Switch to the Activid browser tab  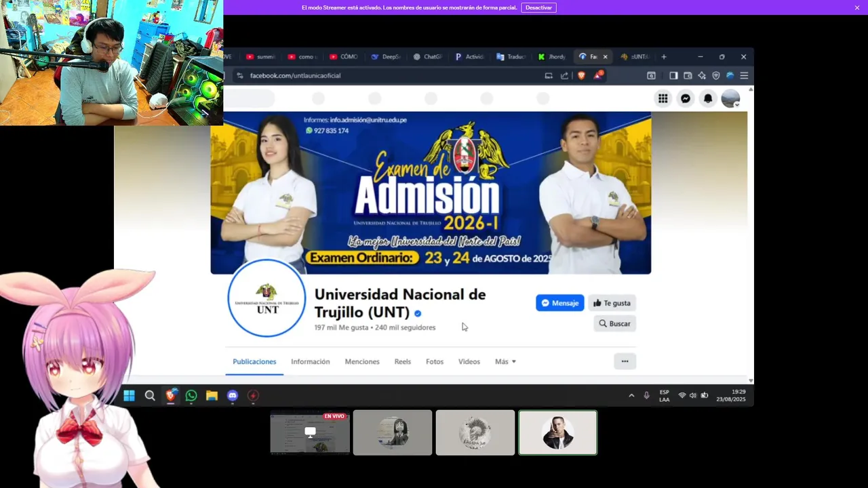pos(469,57)
